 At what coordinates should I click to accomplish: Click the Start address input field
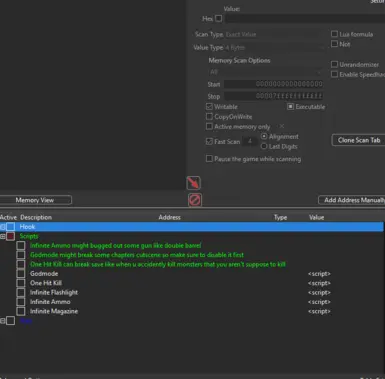(x=273, y=84)
